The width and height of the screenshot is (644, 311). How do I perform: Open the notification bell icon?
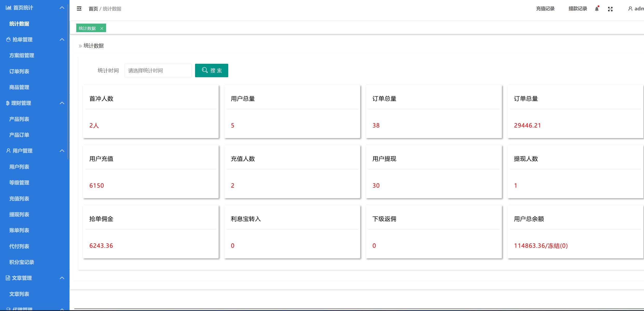597,9
